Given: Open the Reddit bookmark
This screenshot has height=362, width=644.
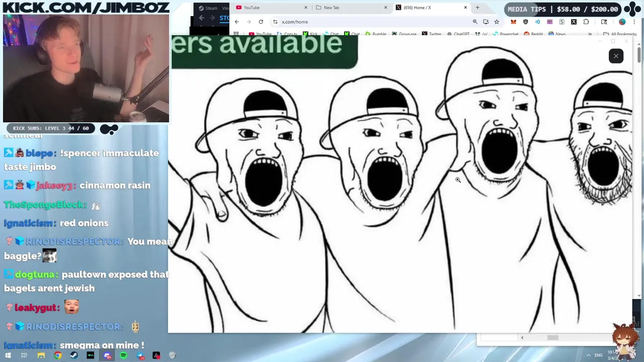Looking at the screenshot, I should coord(533,34).
